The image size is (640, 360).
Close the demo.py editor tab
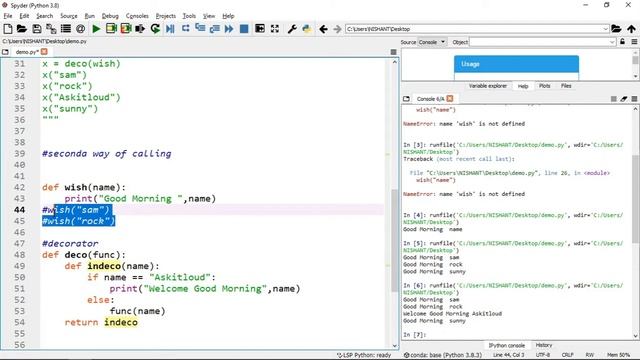tap(44, 51)
